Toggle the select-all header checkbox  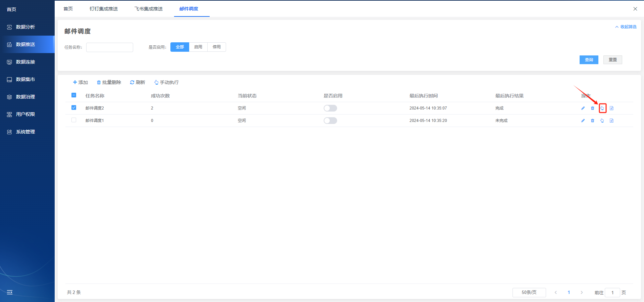coord(74,95)
